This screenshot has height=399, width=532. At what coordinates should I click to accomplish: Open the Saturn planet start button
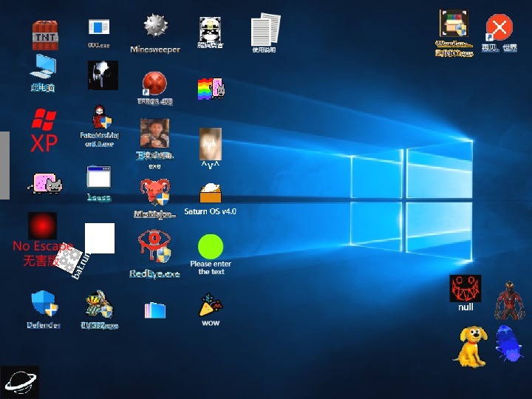click(20, 382)
